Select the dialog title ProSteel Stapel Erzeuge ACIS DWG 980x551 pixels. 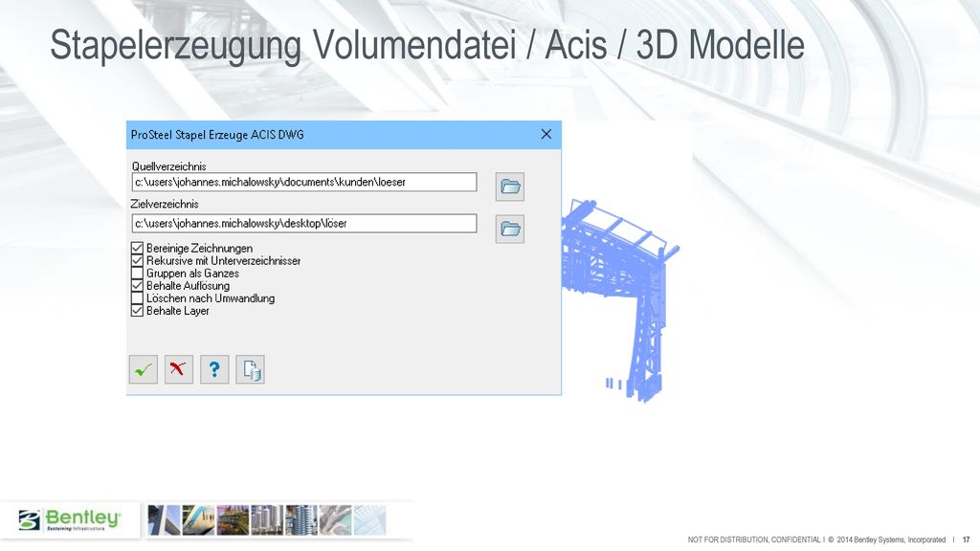click(217, 135)
